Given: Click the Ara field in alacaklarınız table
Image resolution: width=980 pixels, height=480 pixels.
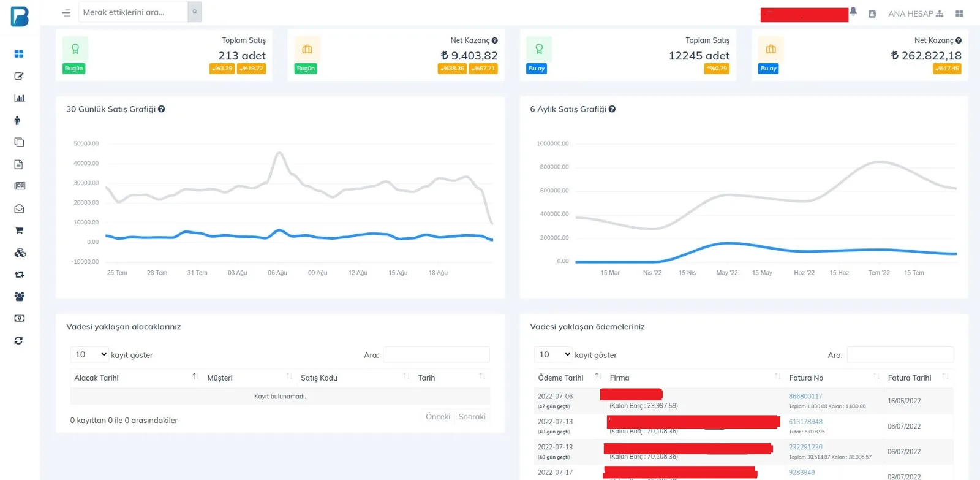Looking at the screenshot, I should 437,354.
